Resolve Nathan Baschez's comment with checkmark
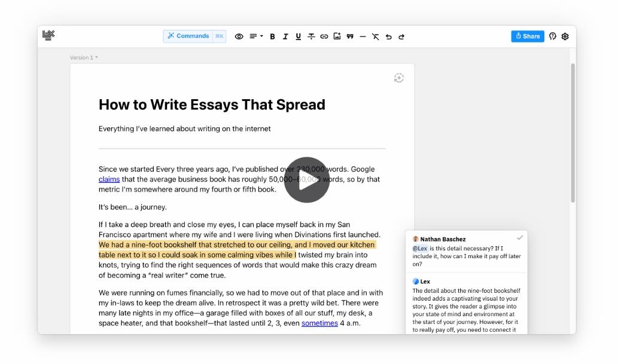Screen dimensions: 618x364 point(520,238)
